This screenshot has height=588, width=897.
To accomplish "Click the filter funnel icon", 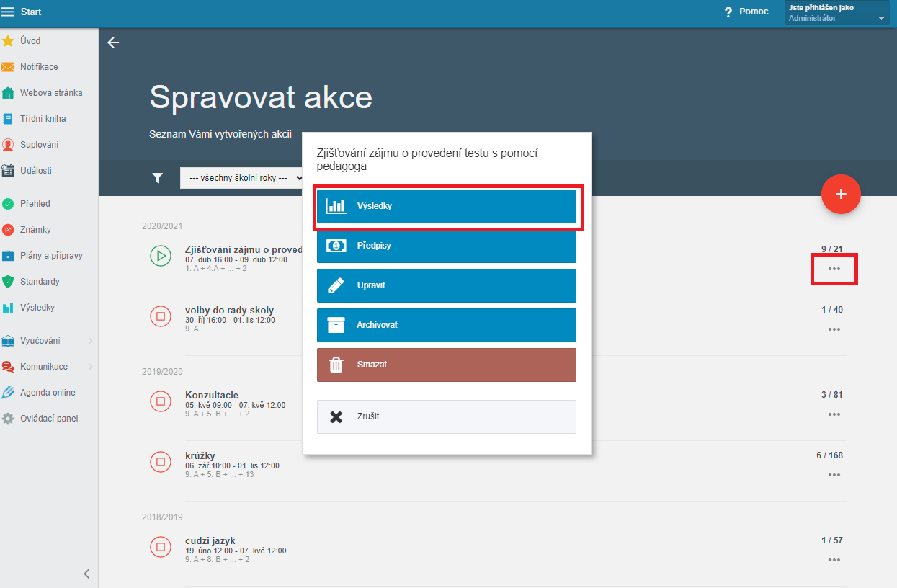I will 158,178.
